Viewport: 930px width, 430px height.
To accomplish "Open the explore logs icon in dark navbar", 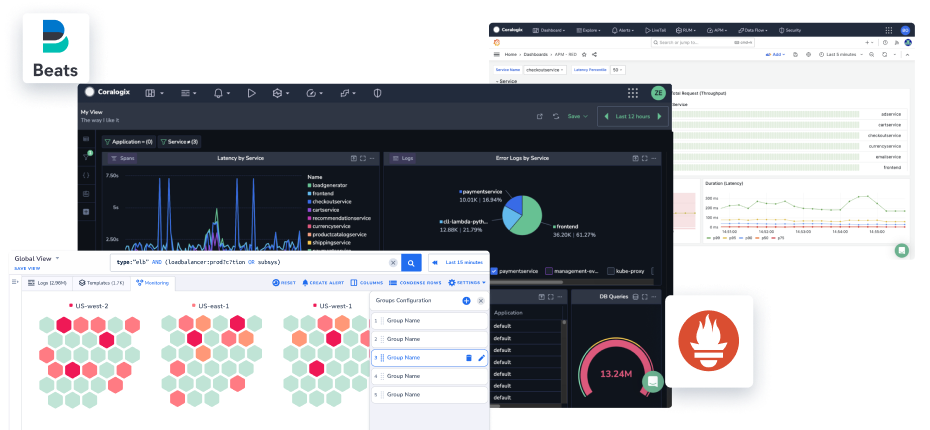I will click(185, 93).
